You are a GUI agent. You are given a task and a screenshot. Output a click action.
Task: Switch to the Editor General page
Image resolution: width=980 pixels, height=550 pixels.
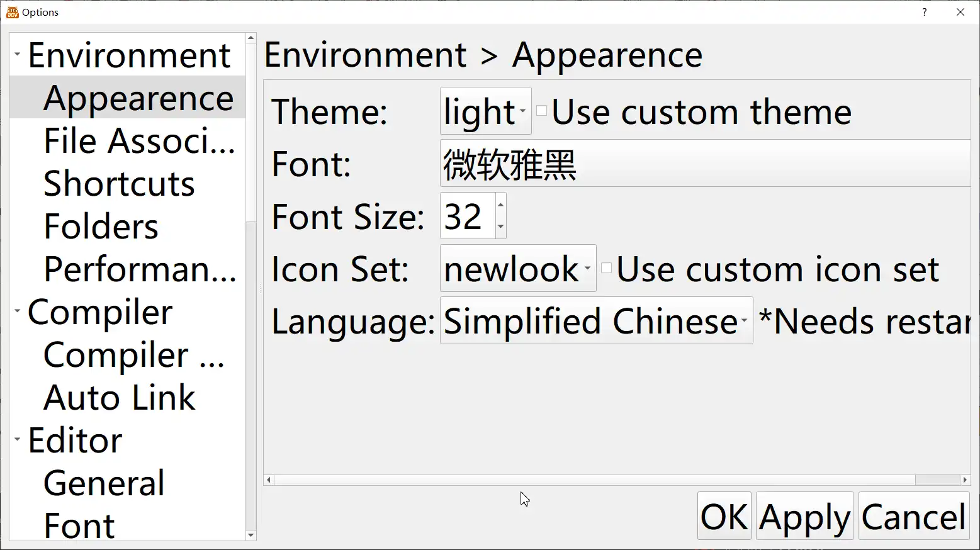pyautogui.click(x=103, y=483)
